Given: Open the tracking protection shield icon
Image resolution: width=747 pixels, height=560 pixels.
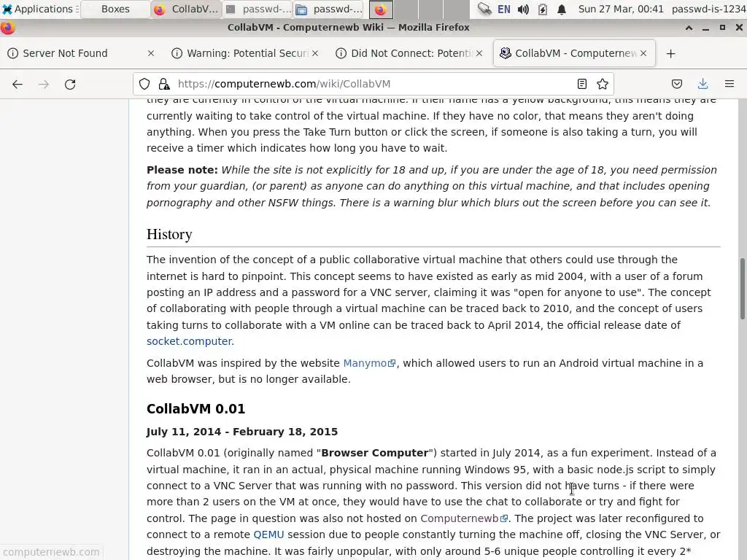Looking at the screenshot, I should [144, 85].
